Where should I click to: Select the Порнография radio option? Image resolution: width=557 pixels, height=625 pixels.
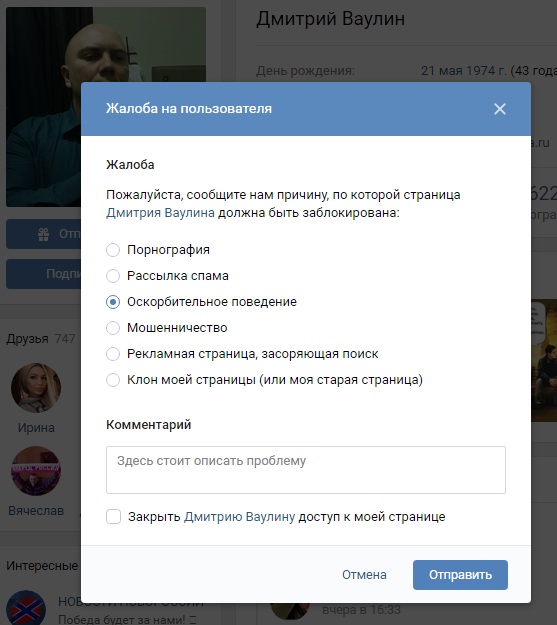point(113,250)
